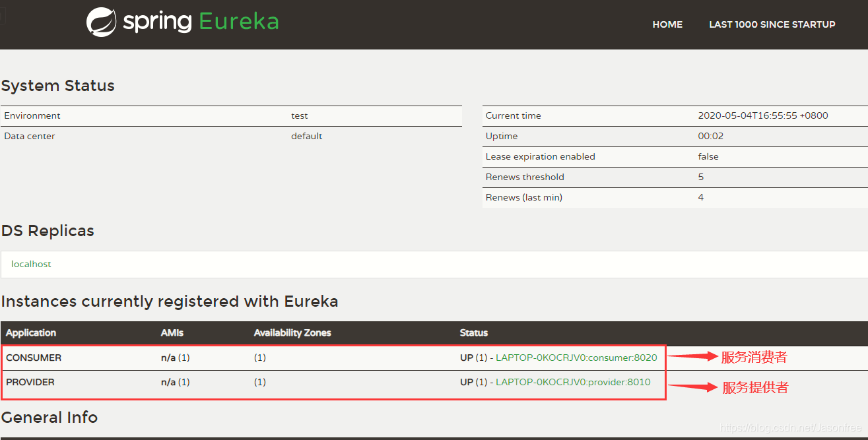
Task: Click the General Info heading
Action: click(x=50, y=418)
